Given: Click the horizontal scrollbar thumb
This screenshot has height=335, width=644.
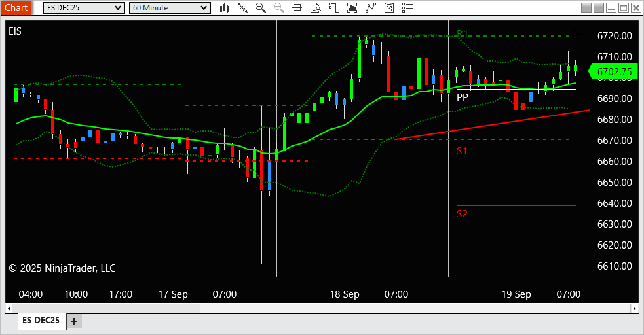Looking at the screenshot, I should 415,308.
